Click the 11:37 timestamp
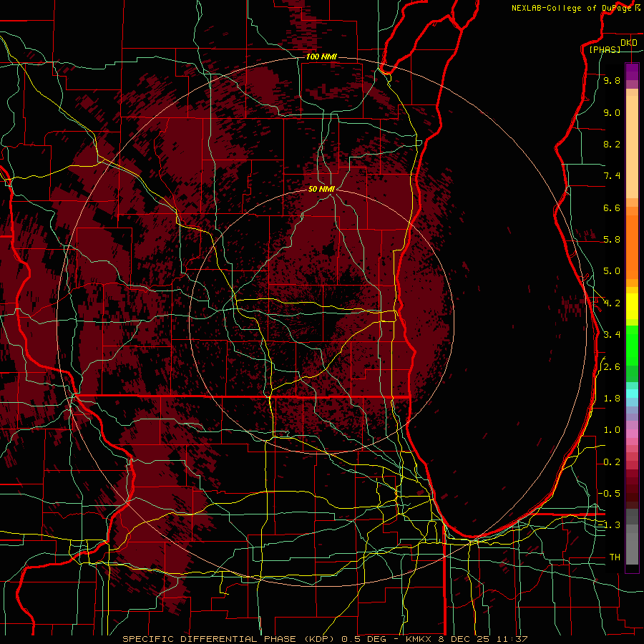 click(512, 639)
